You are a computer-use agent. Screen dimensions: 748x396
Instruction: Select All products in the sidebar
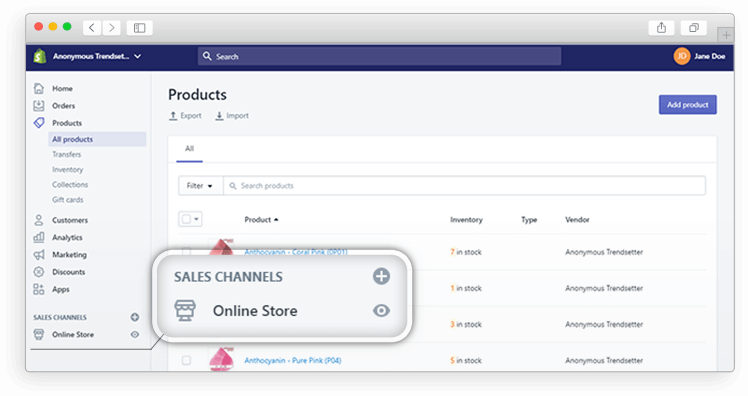click(97, 139)
